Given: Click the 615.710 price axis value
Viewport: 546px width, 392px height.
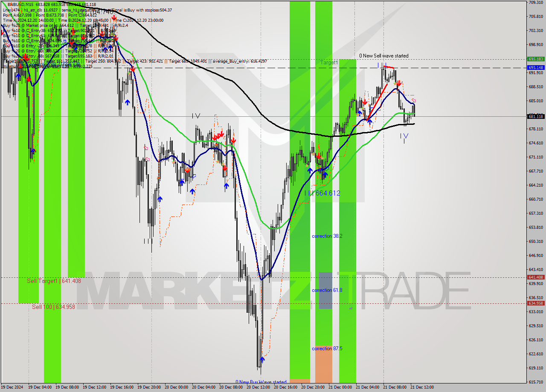Looking at the screenshot, I should tap(536, 382).
